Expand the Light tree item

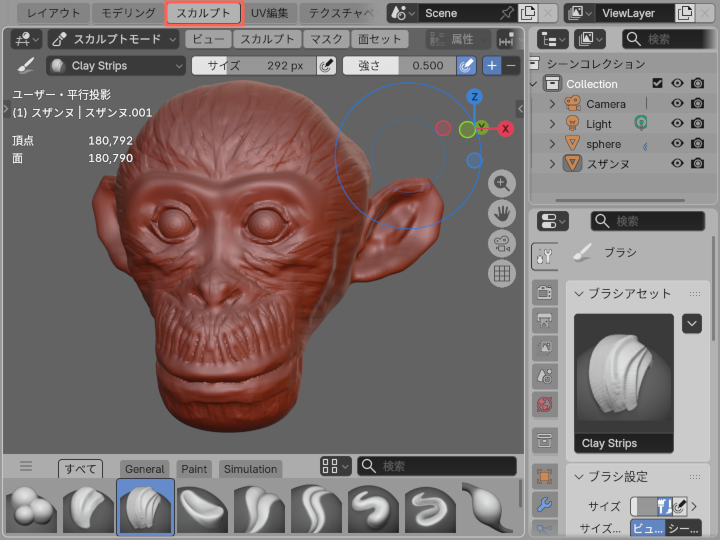click(x=552, y=124)
